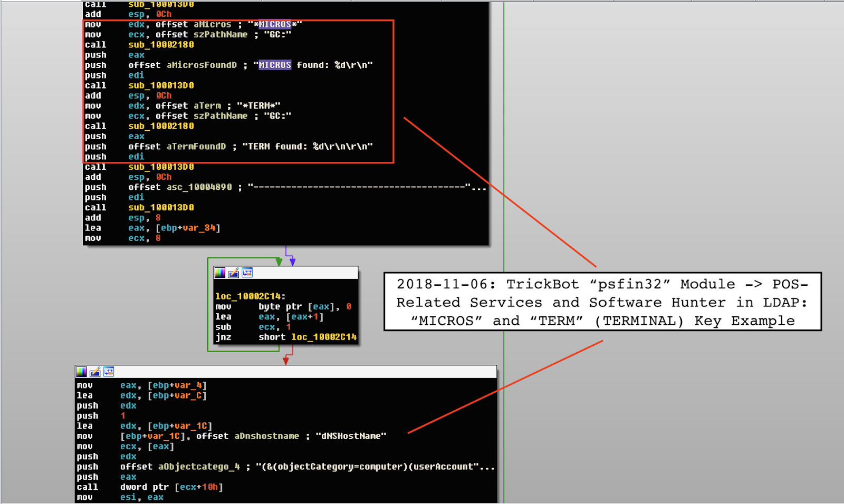This screenshot has height=504, width=844.
Task: Click the edit pencil icon on the dNSHostName block
Action: 95,372
